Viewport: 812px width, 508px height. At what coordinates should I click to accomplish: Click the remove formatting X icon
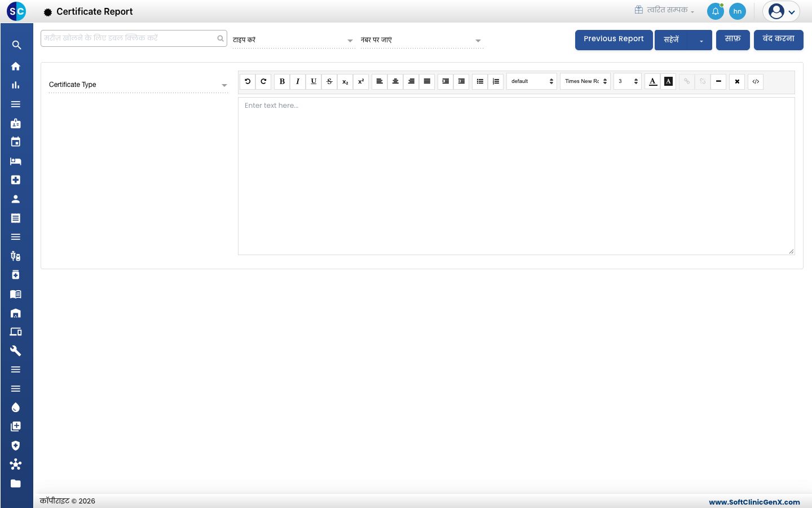tap(737, 81)
